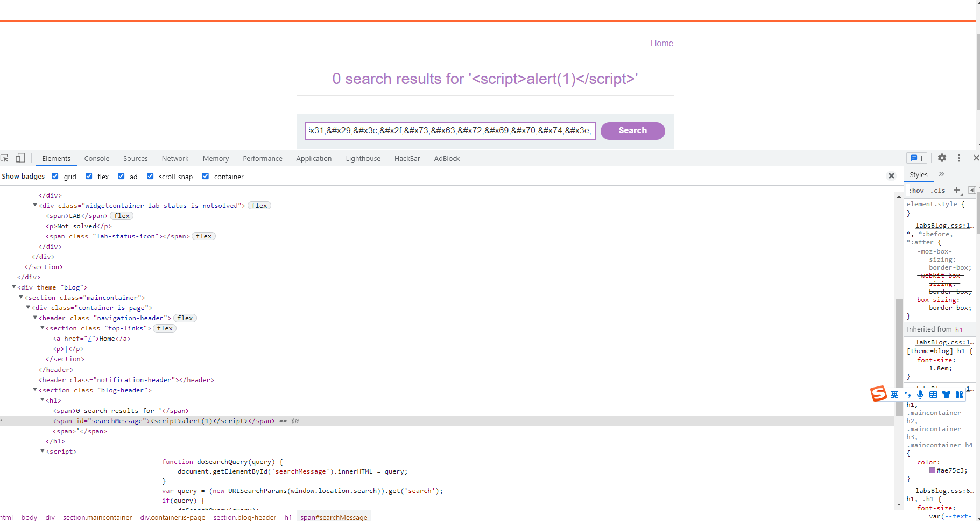Open the HackBar panel tab
This screenshot has width=980, height=521.
407,158
